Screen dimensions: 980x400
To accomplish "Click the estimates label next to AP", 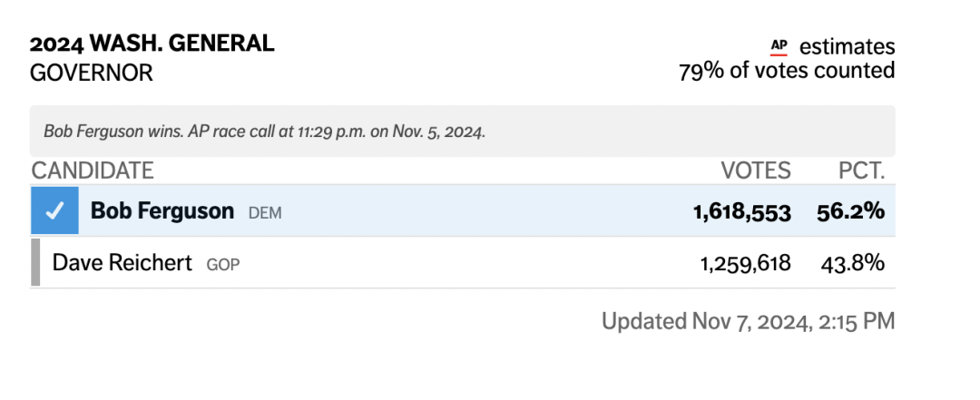I will click(847, 47).
